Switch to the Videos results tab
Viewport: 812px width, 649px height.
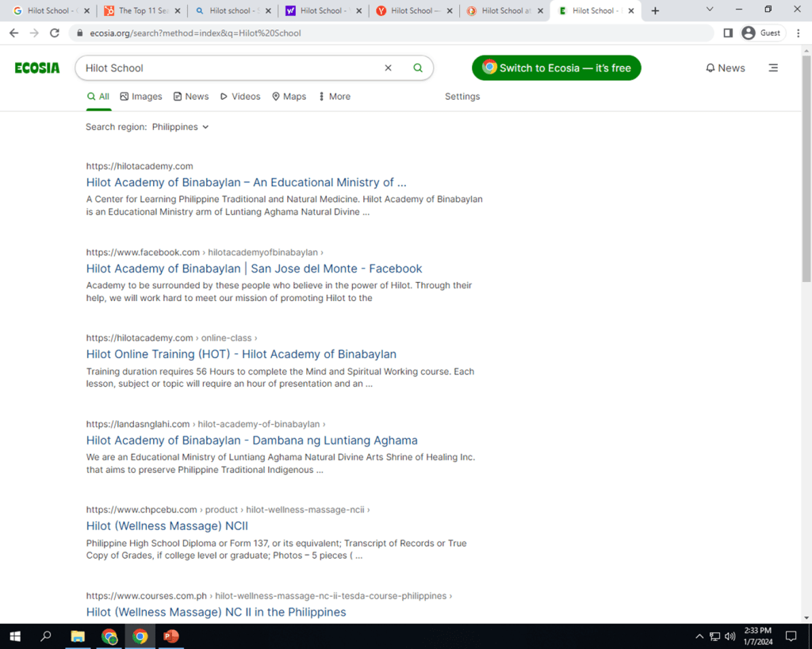240,97
